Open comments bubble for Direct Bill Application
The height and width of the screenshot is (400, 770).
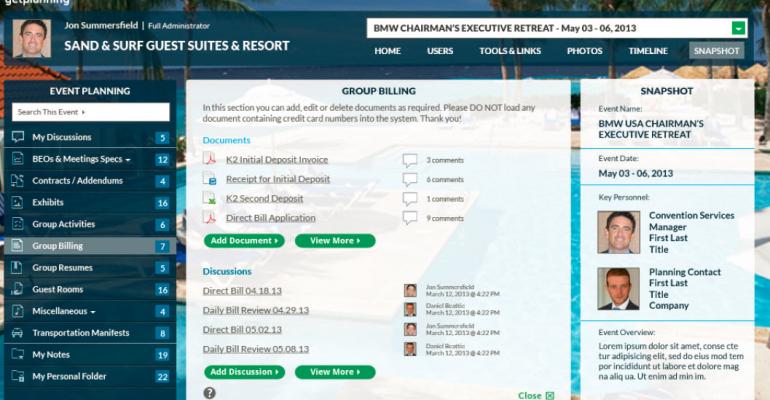click(410, 218)
